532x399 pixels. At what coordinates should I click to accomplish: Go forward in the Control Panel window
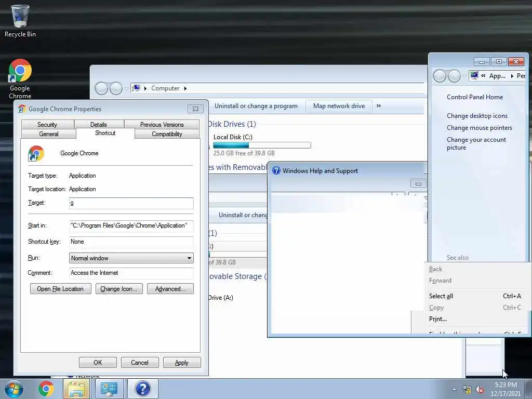coord(454,76)
